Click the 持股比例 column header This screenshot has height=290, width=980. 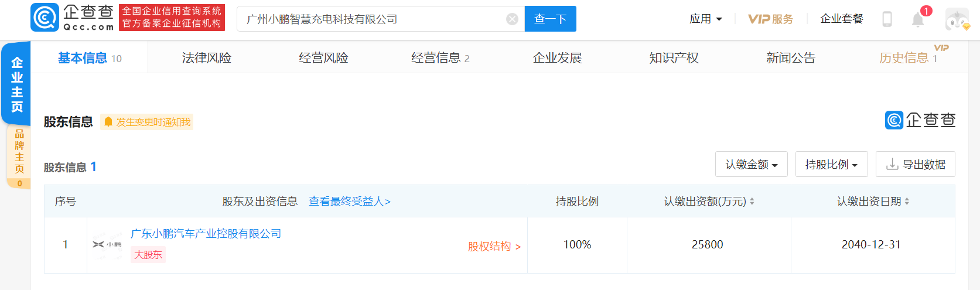[x=578, y=202]
